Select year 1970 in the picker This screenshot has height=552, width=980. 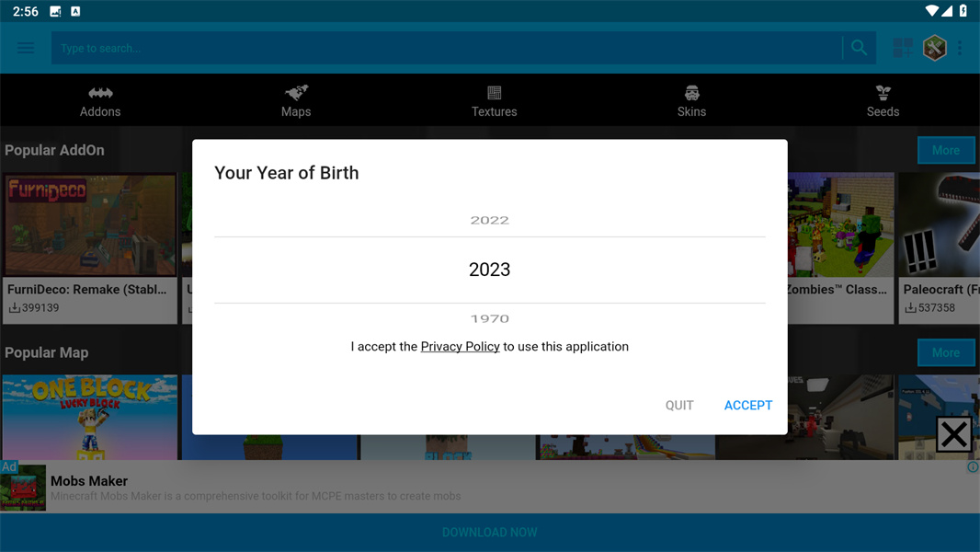tap(489, 319)
